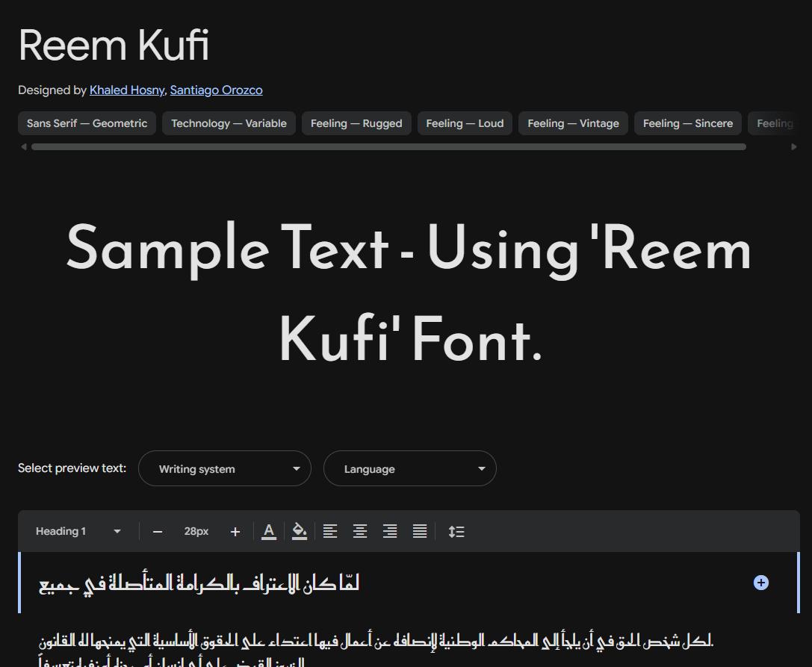812x667 pixels.
Task: Justify the text
Action: 420,531
